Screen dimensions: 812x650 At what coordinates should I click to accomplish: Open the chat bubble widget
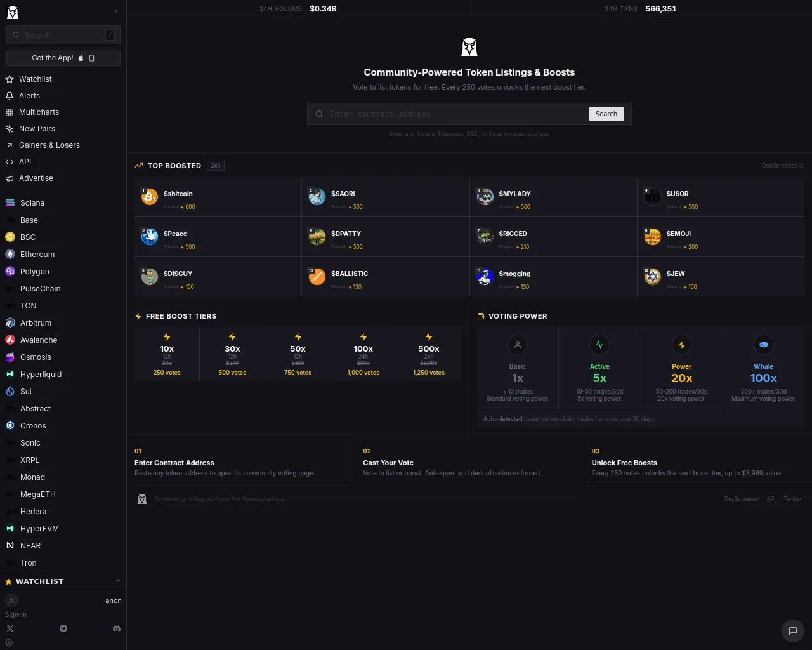click(792, 630)
